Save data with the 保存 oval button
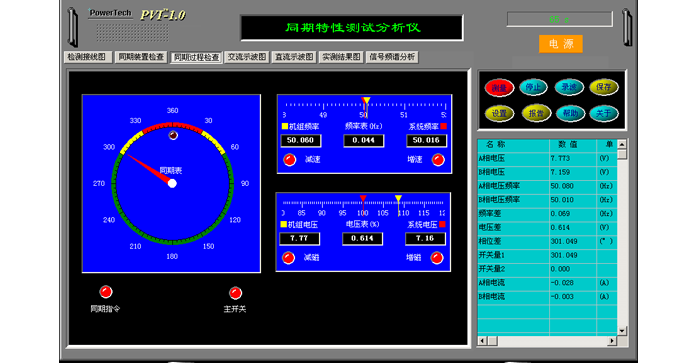Image resolution: width=700 pixels, height=363 pixels. pyautogui.click(x=604, y=87)
